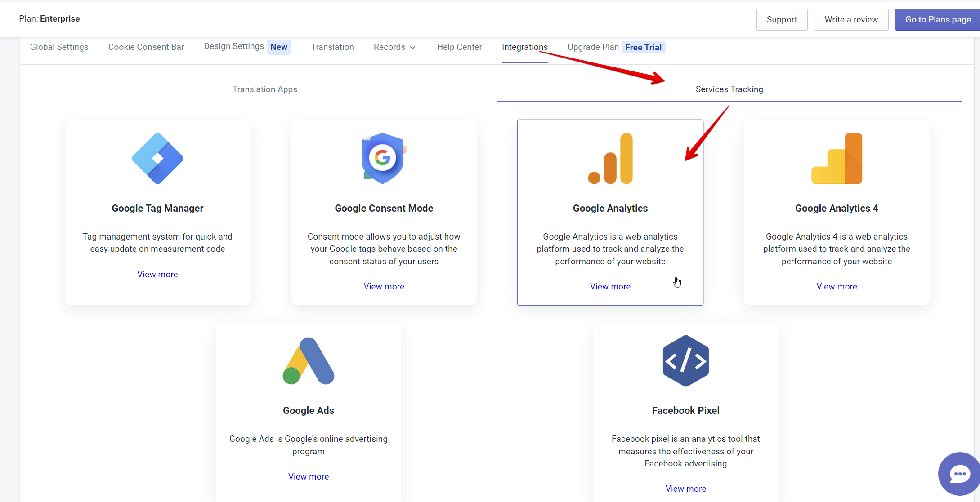This screenshot has height=502, width=980.
Task: Click the Google Tag Manager card title
Action: [x=157, y=209]
